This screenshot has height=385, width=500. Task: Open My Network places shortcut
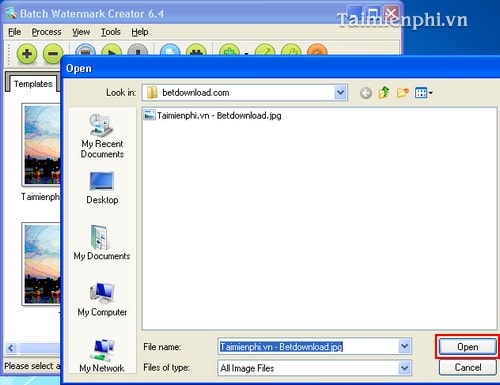coord(102,356)
